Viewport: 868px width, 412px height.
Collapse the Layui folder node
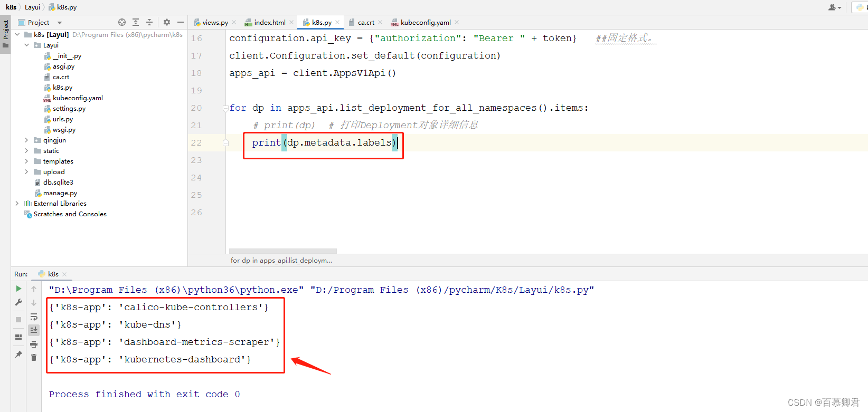tap(27, 45)
